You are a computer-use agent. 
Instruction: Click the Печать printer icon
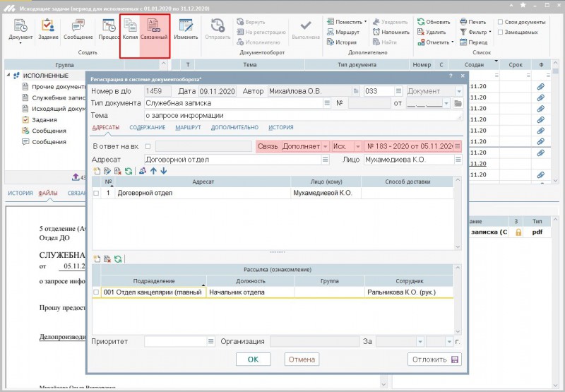point(463,21)
